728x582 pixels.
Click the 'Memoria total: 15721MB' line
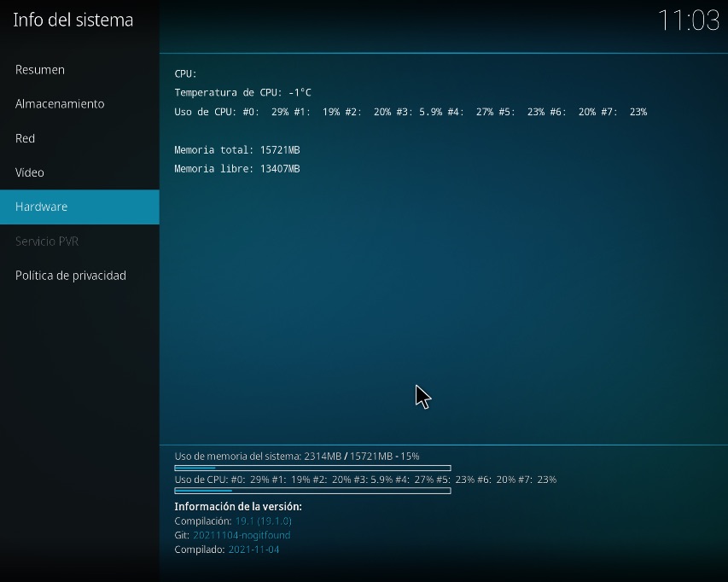point(237,150)
